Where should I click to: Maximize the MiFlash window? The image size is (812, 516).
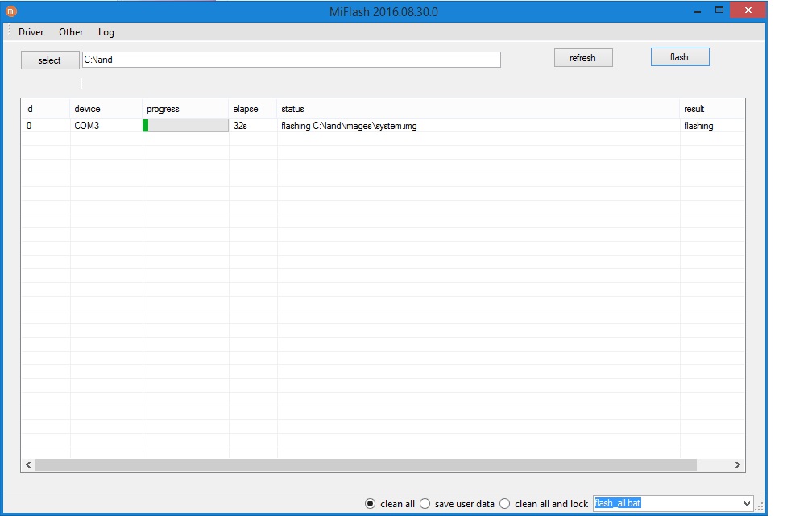[x=719, y=10]
